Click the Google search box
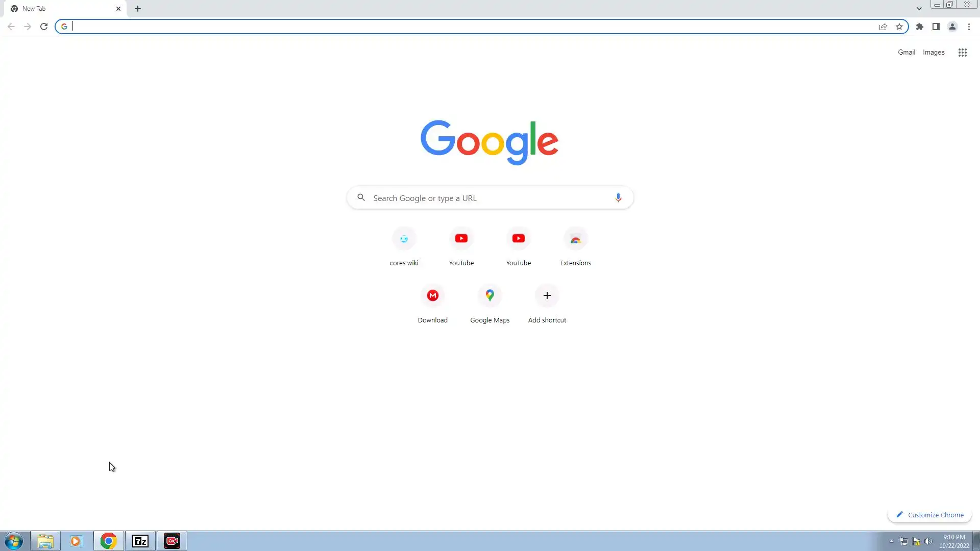The height and width of the screenshot is (551, 980). pyautogui.click(x=490, y=198)
